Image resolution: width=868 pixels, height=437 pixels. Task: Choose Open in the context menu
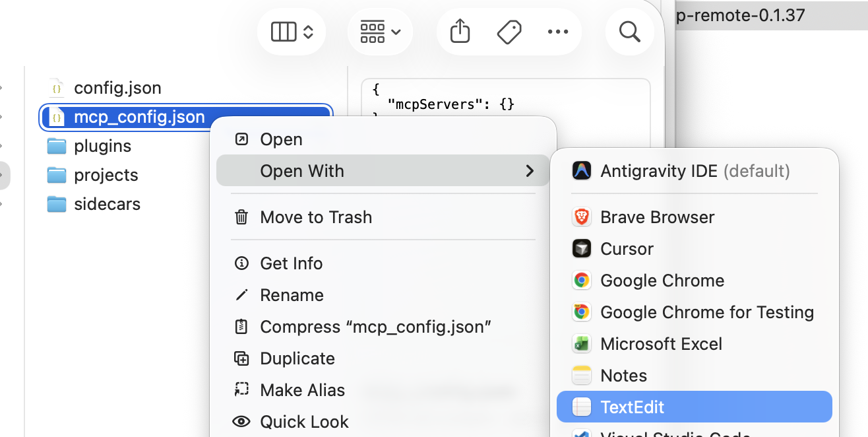pos(383,139)
